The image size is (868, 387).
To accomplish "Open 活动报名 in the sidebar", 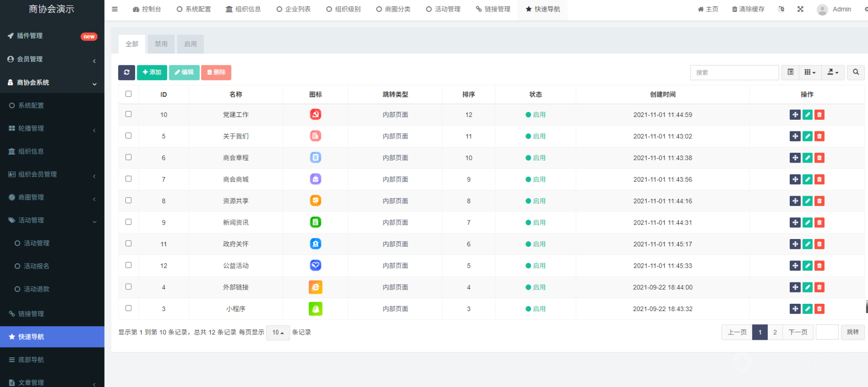I will pyautogui.click(x=36, y=266).
